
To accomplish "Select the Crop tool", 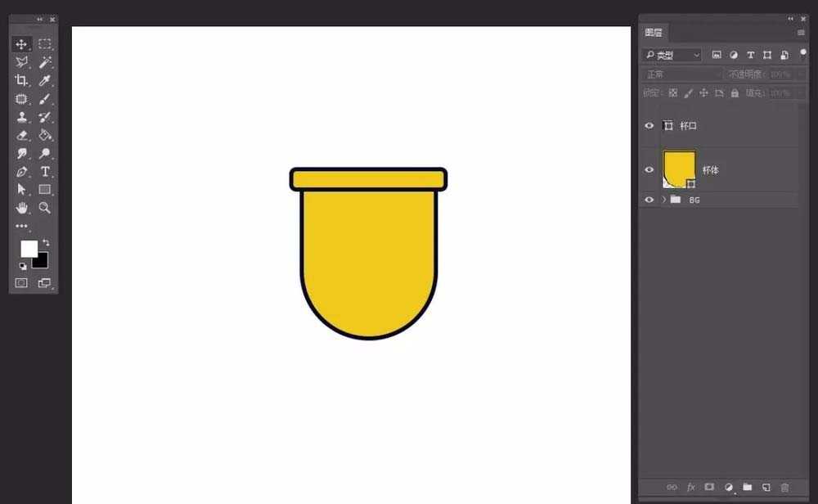I will coord(21,80).
